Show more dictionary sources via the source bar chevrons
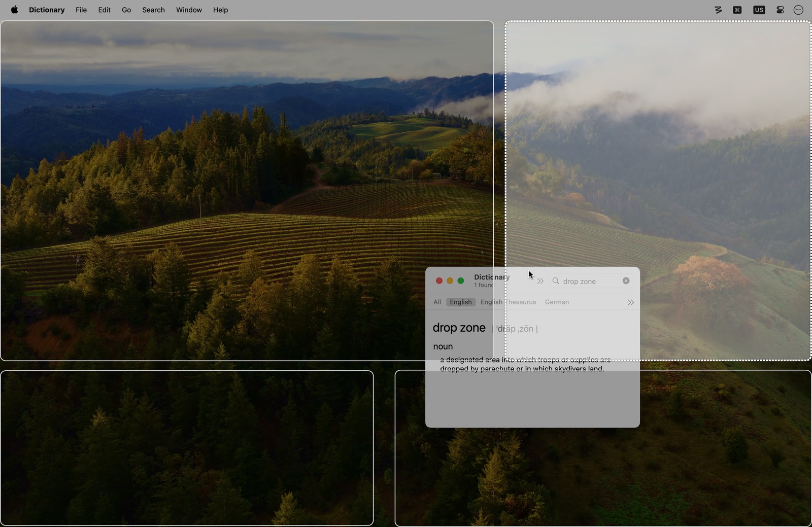The height and width of the screenshot is (527, 812). [x=630, y=302]
